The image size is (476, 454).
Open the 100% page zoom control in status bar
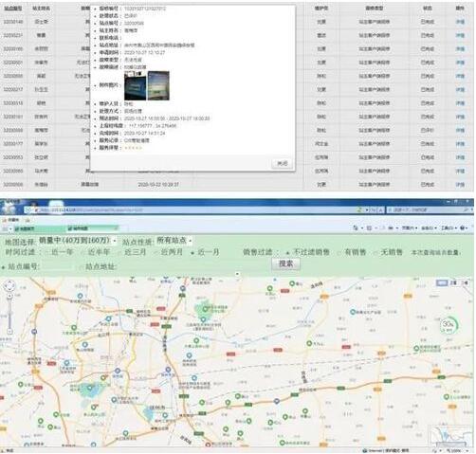[456, 450]
